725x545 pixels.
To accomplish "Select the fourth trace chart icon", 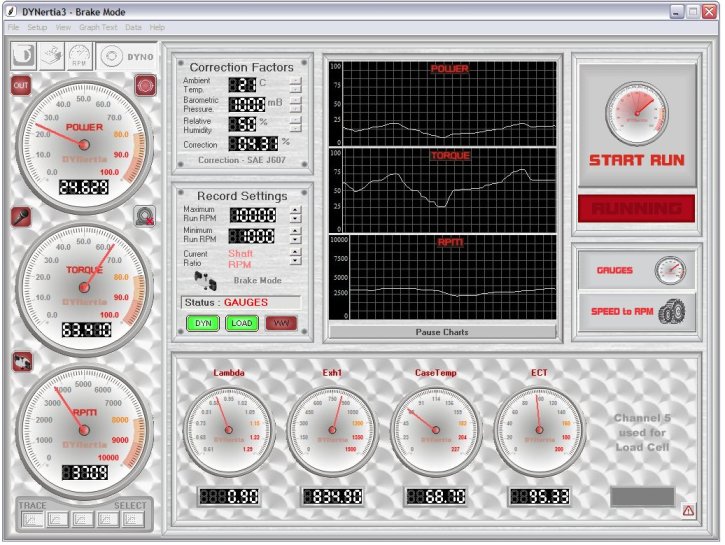I will pyautogui.click(x=107, y=520).
